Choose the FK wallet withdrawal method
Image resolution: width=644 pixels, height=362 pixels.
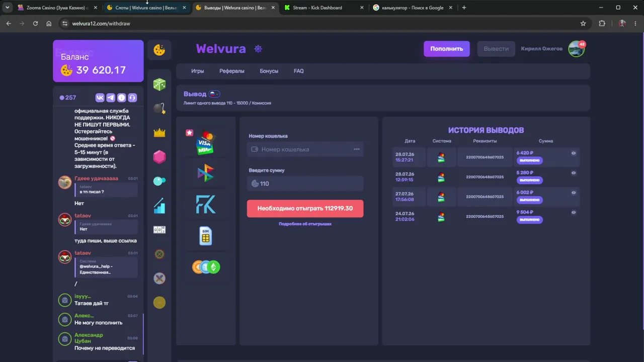click(x=206, y=205)
